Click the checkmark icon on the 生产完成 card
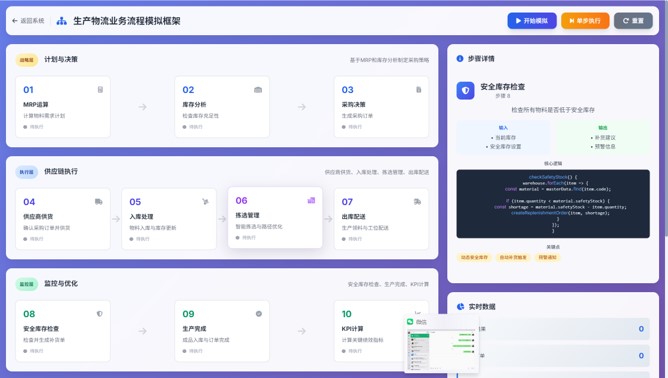Image resolution: width=668 pixels, height=378 pixels. (259, 314)
